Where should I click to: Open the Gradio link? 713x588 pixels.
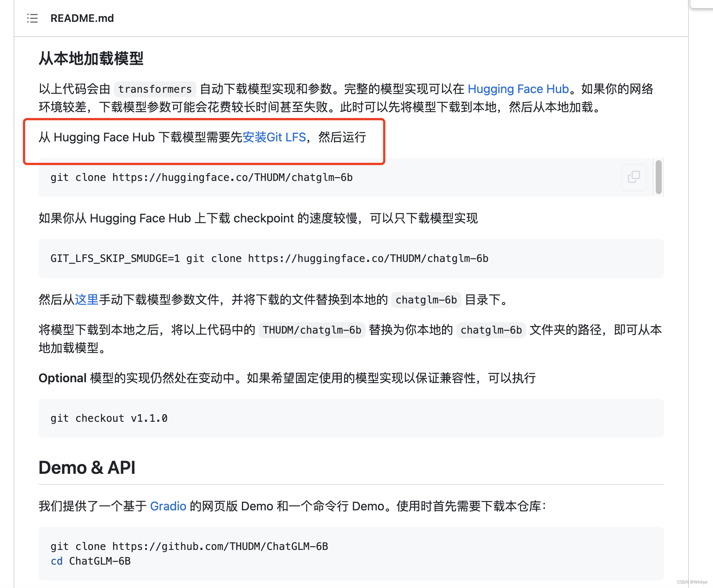pos(168,506)
